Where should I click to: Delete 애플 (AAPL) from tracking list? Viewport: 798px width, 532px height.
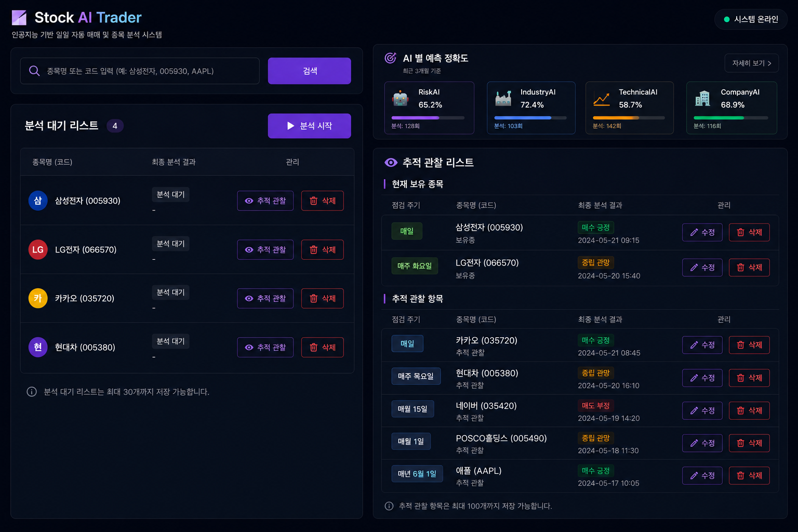pyautogui.click(x=749, y=475)
